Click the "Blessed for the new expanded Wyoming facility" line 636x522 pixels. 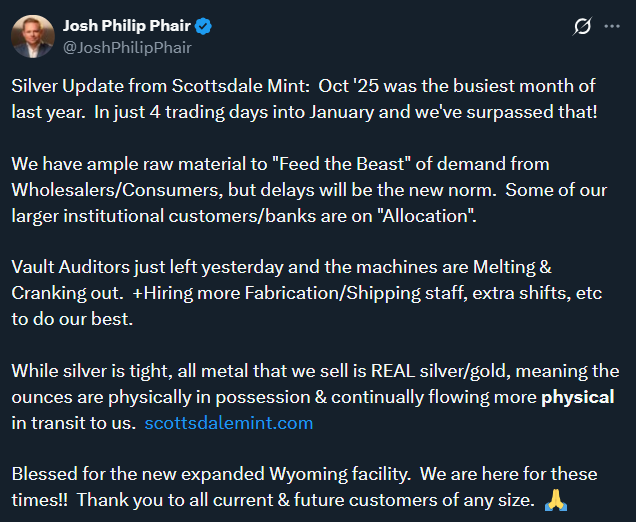click(x=211, y=475)
